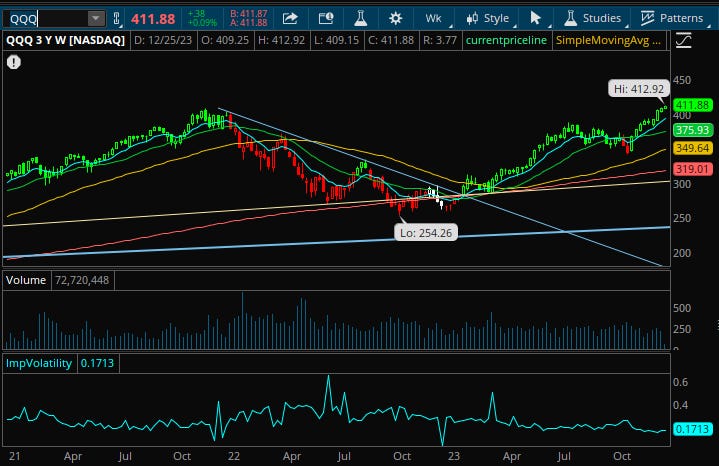Click the flask icon next to the gear

tap(360, 18)
